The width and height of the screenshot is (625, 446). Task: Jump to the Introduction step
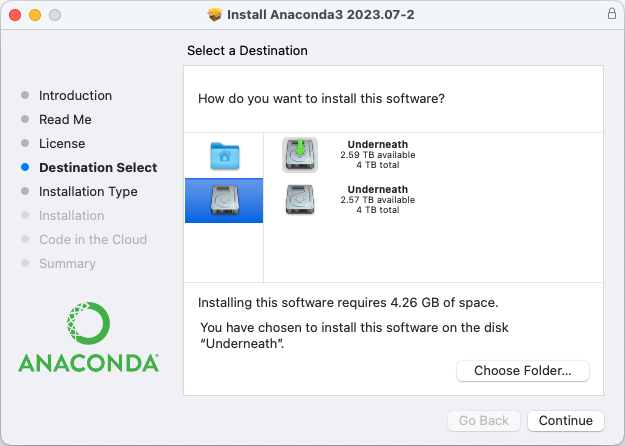pyautogui.click(x=75, y=96)
